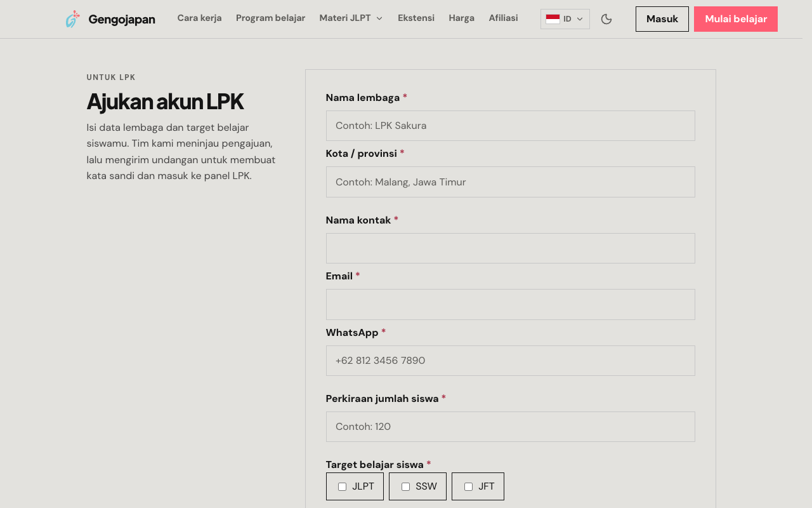This screenshot has width=812, height=508.
Task: Click the Masuk button
Action: [x=662, y=19]
